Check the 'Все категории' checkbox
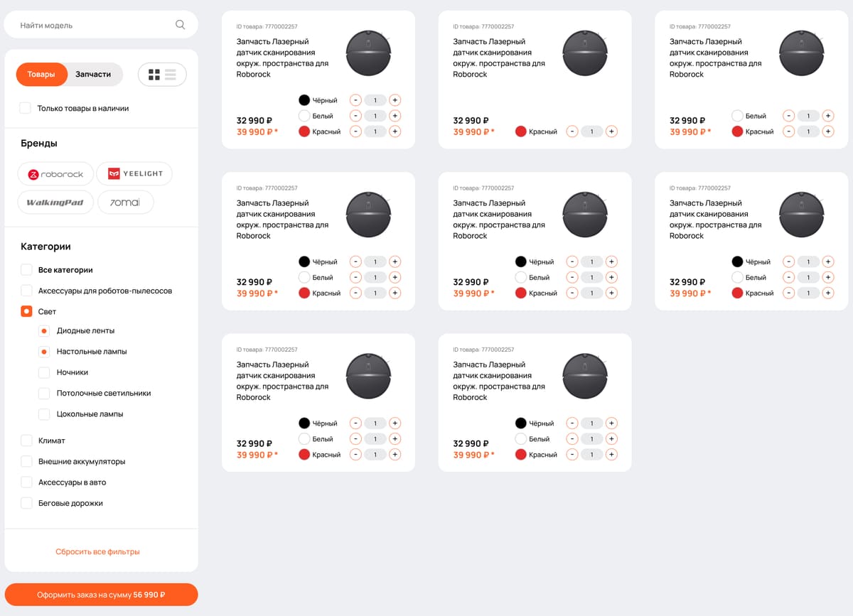Image resolution: width=853 pixels, height=616 pixels. (x=26, y=270)
